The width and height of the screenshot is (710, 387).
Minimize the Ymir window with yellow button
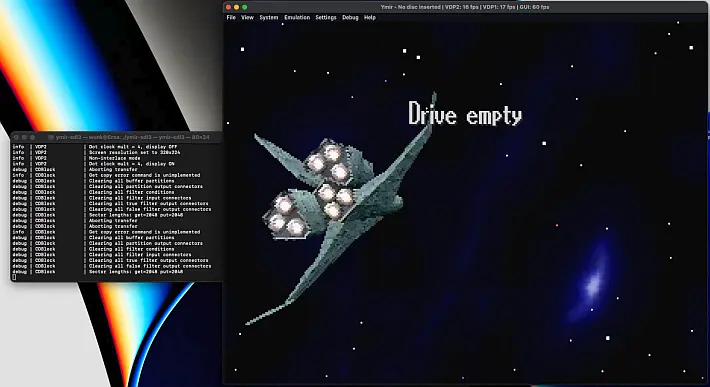[x=236, y=7]
